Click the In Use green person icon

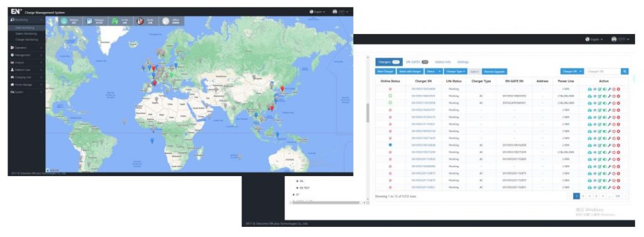coord(115,21)
